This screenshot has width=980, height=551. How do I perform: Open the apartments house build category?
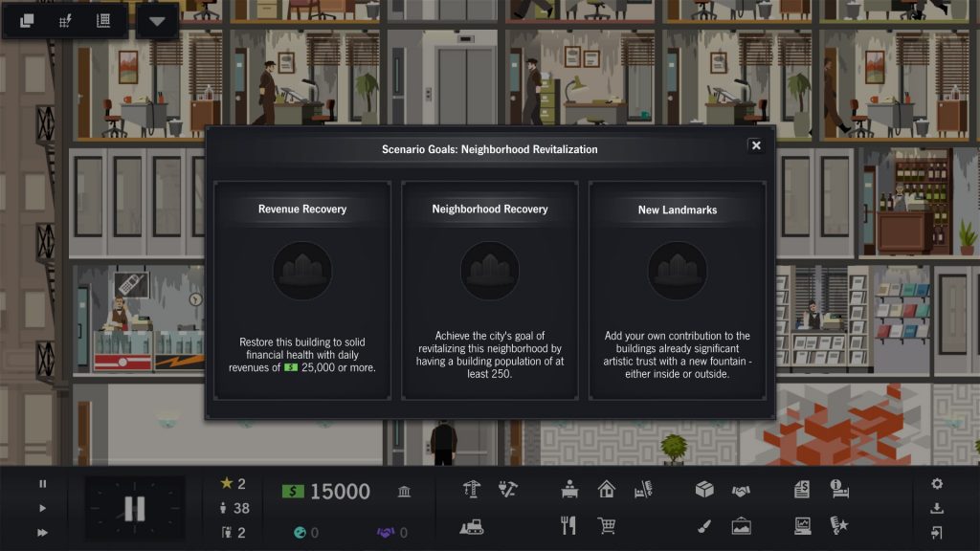tap(606, 489)
